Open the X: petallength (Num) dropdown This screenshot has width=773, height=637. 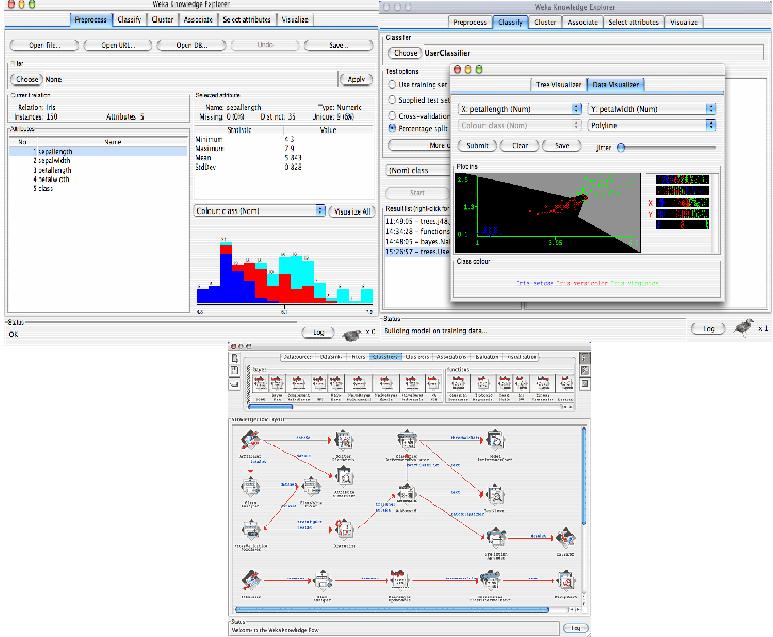coord(520,109)
